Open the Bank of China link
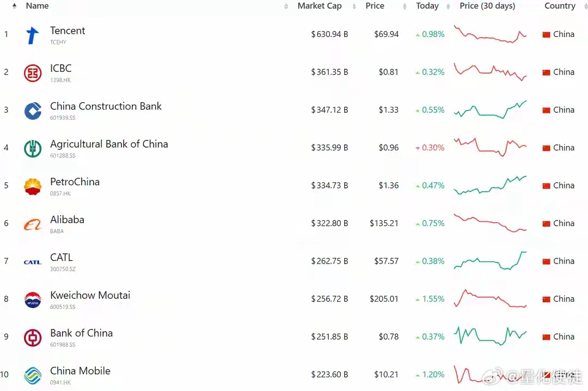588x391 pixels. click(x=81, y=333)
